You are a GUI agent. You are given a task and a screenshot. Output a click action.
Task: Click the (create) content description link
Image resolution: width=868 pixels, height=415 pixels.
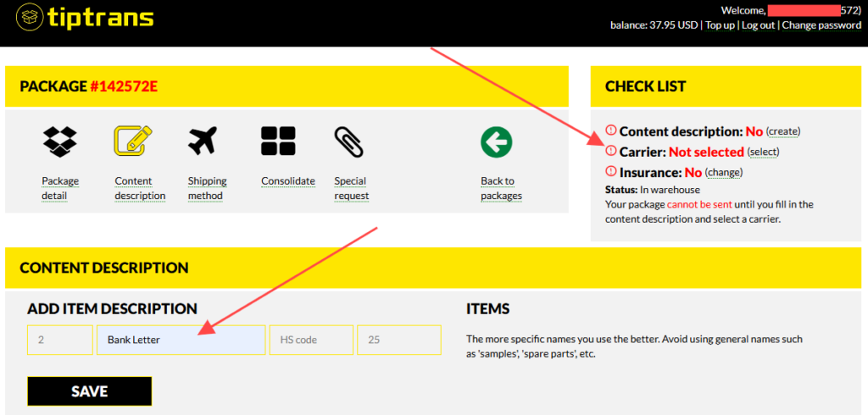[783, 131]
